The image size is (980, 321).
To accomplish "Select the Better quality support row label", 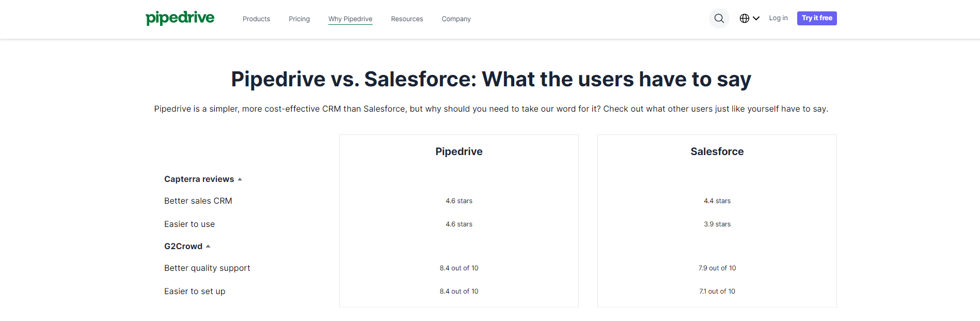I will 207,268.
